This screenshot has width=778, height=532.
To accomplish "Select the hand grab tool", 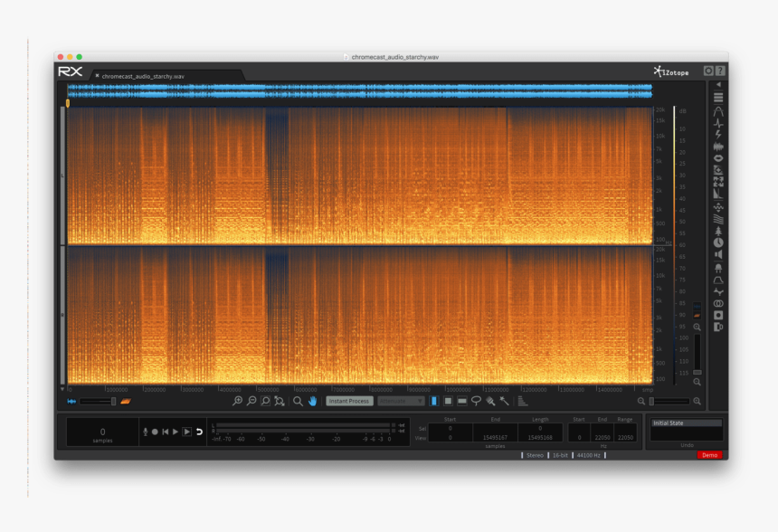I will tap(312, 401).
